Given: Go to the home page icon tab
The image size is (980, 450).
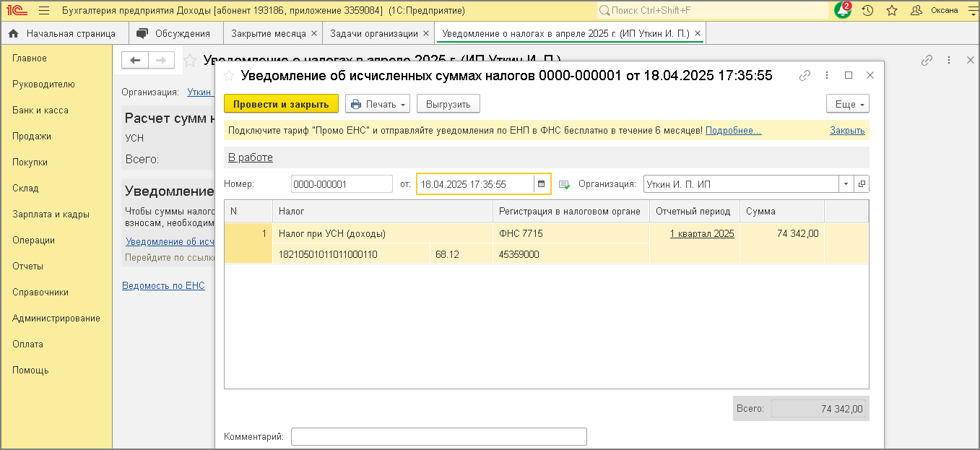Looking at the screenshot, I should pos(13,34).
